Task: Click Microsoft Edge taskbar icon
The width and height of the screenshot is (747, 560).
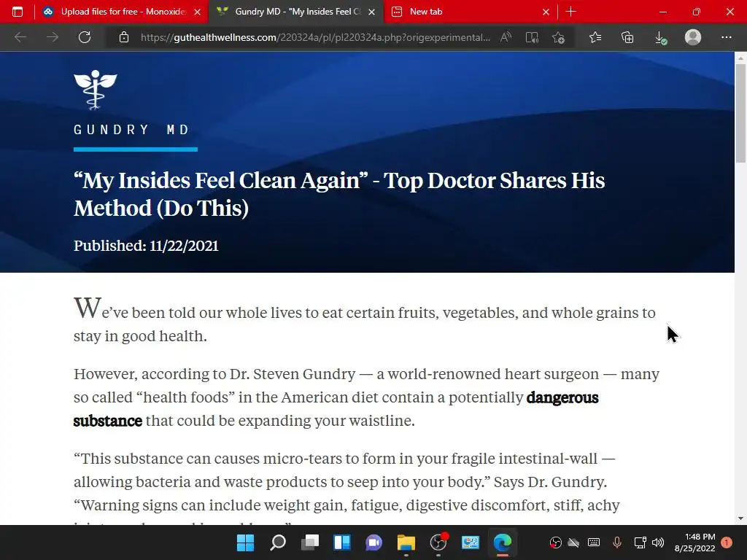Action: [x=502, y=542]
